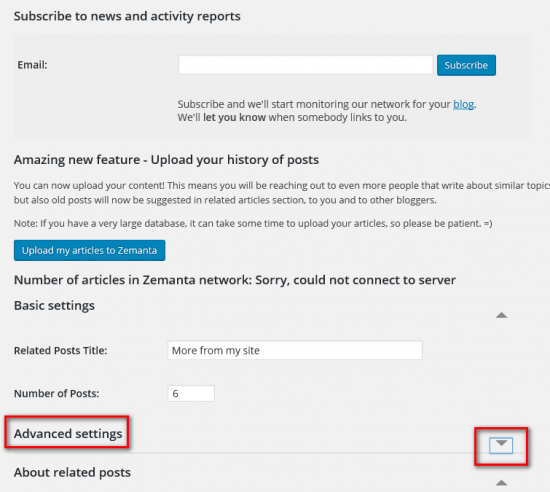Collapse the About related posts arrow

(501, 483)
